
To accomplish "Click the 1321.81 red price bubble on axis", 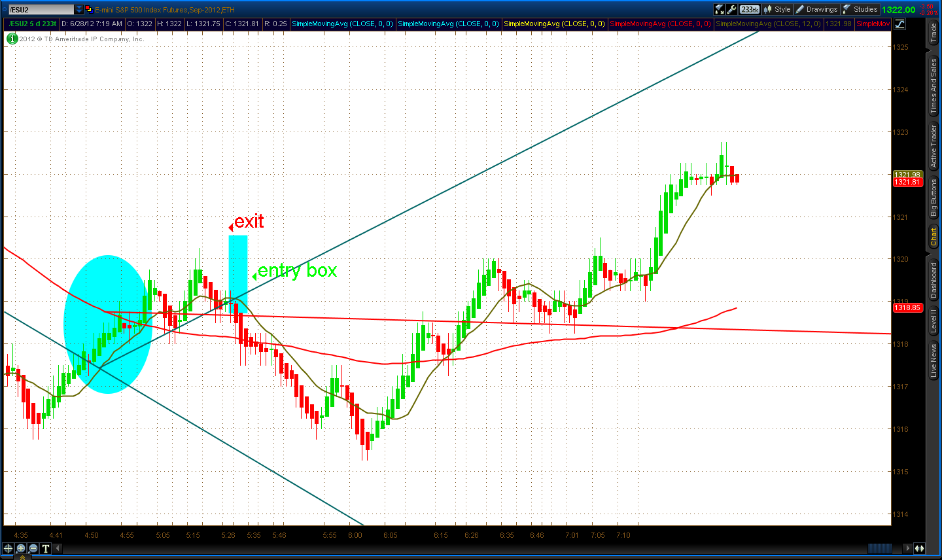I will pyautogui.click(x=907, y=182).
